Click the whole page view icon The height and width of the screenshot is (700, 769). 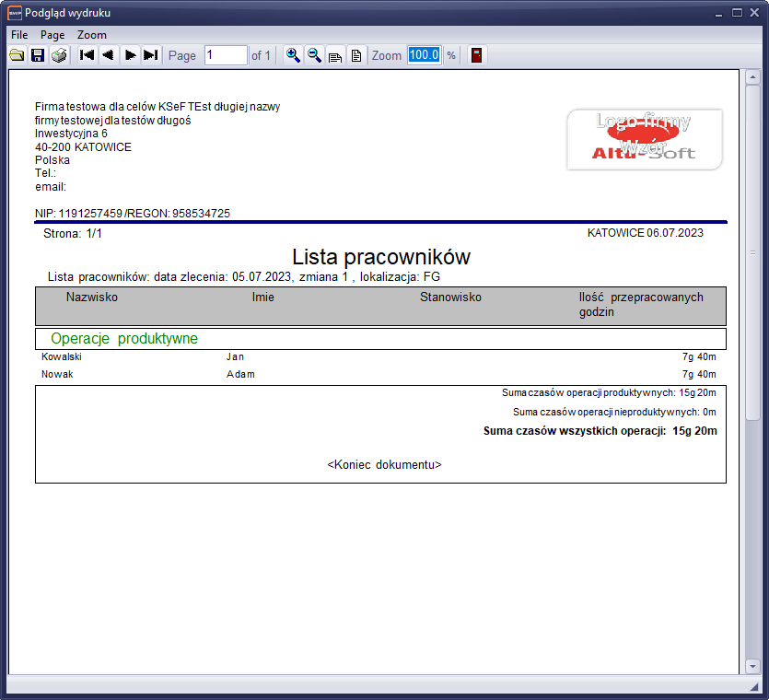point(355,55)
